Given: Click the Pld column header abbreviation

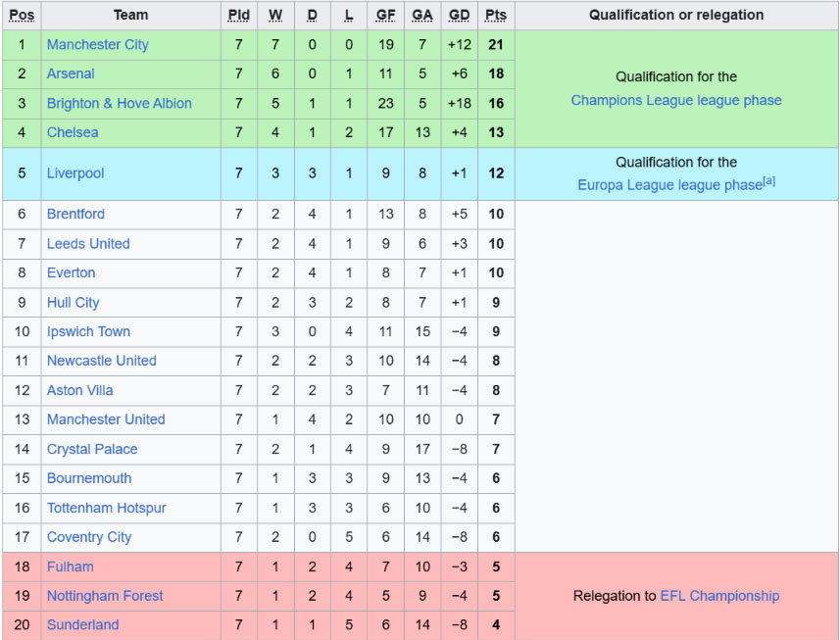Looking at the screenshot, I should (x=239, y=15).
